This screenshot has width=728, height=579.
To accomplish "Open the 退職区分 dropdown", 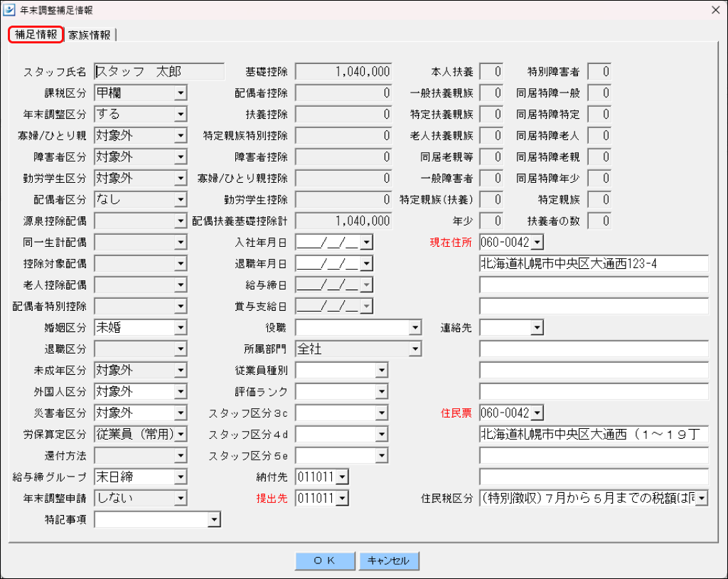I will coord(181,349).
